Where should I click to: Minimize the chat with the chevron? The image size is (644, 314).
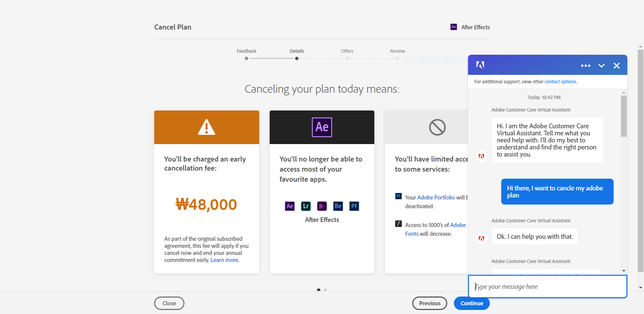601,65
